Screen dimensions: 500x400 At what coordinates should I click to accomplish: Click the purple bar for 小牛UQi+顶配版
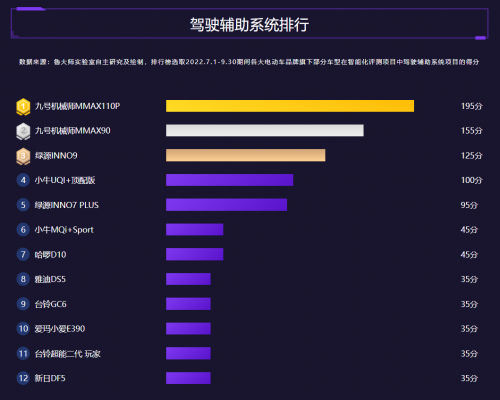click(x=229, y=180)
